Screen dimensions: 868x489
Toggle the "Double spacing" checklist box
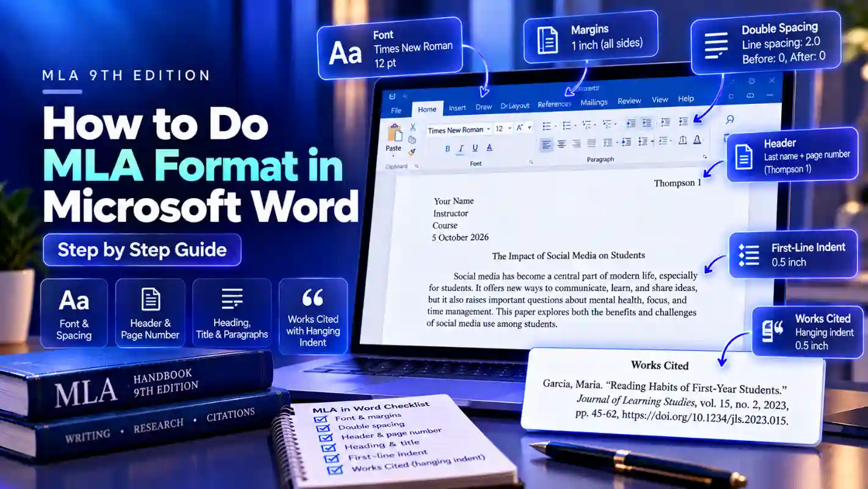click(x=323, y=428)
